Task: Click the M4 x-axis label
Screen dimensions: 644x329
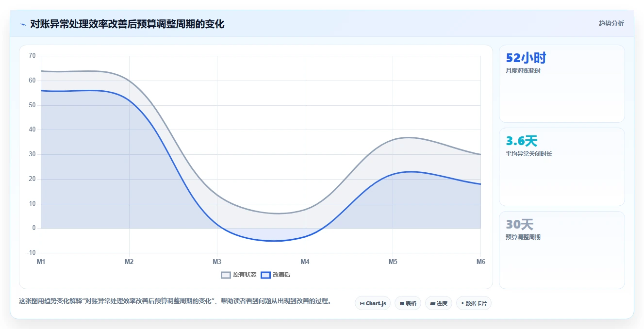Action: coord(305,262)
